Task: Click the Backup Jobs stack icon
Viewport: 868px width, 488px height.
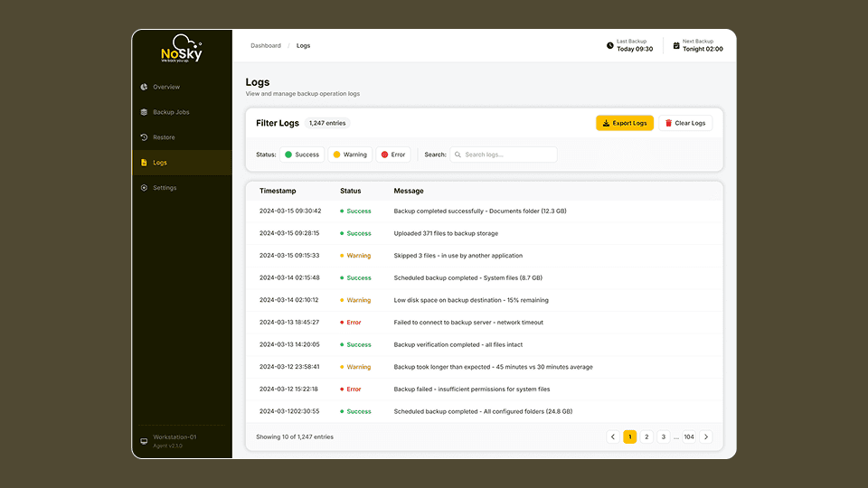Action: pyautogui.click(x=144, y=112)
